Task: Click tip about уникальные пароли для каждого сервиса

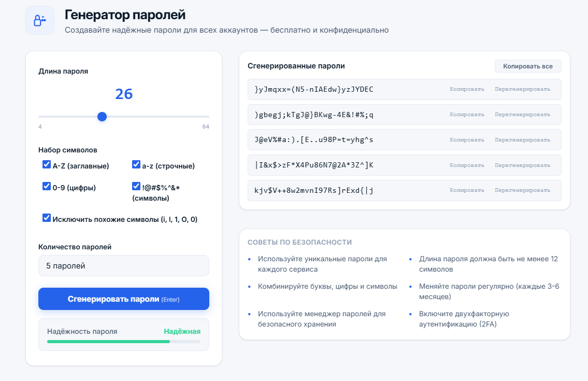Action: 322,264
